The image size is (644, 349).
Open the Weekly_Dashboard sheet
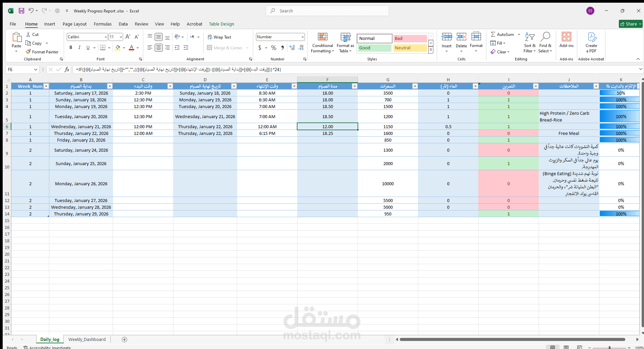click(x=87, y=339)
